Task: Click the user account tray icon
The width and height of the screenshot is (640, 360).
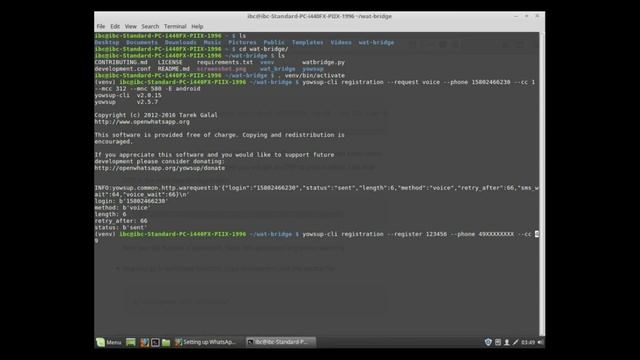Action: point(507,342)
